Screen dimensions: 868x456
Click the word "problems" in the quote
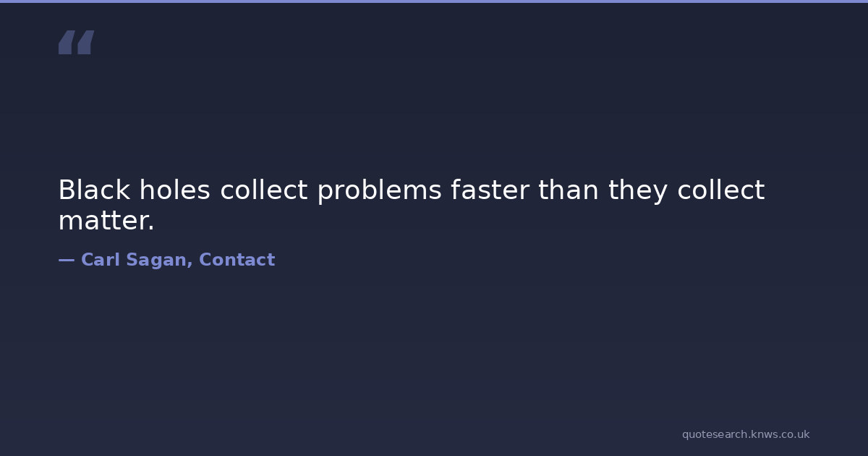pyautogui.click(x=379, y=190)
